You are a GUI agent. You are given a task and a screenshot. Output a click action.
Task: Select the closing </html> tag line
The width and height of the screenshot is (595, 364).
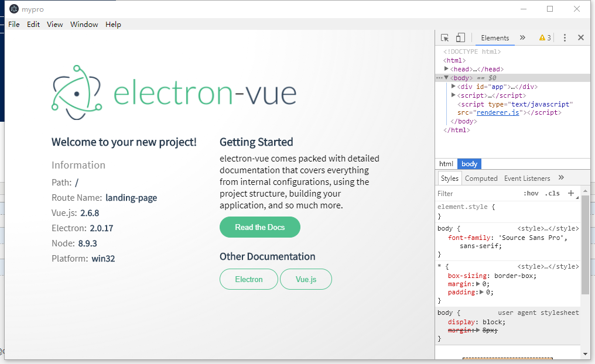pos(456,130)
